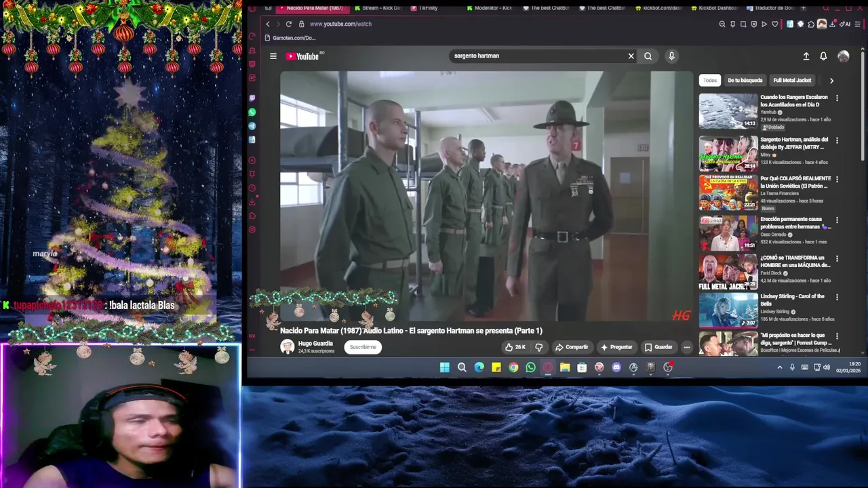Open Extensions cube icon in Opera sidebar
This screenshot has height=488, width=868.
(x=252, y=216)
